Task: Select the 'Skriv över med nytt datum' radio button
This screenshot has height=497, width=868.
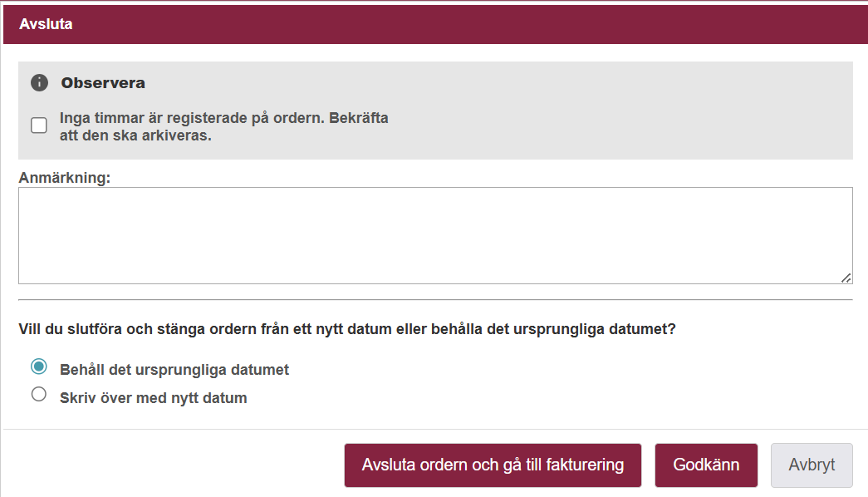Action: (x=39, y=395)
